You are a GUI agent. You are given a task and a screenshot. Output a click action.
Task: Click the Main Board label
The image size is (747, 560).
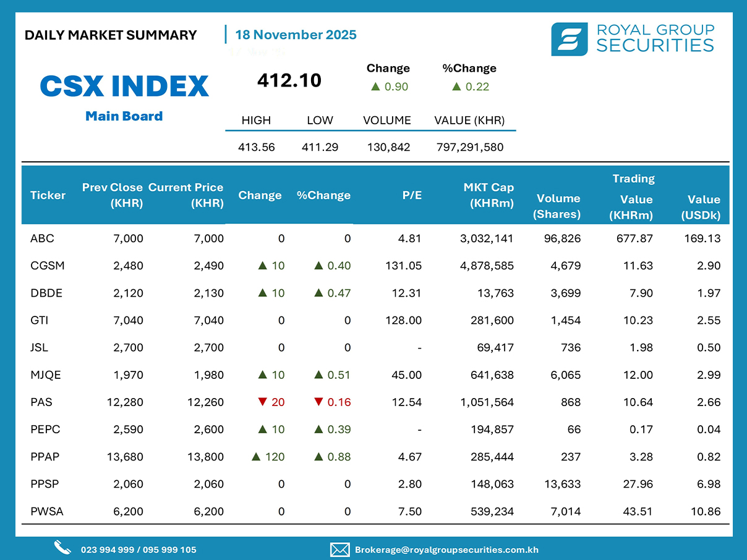124,116
